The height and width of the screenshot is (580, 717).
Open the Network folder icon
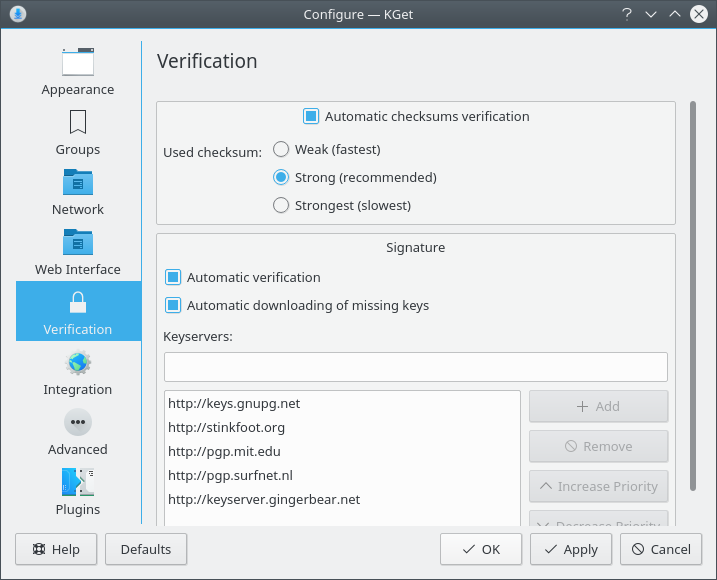click(78, 182)
